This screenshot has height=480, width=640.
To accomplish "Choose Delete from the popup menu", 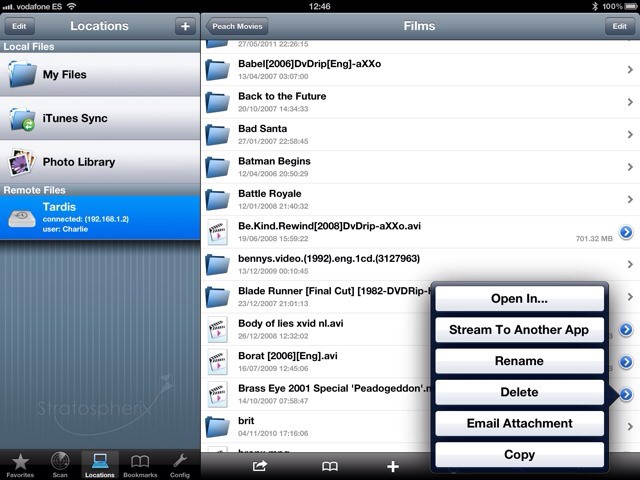I will click(x=519, y=392).
